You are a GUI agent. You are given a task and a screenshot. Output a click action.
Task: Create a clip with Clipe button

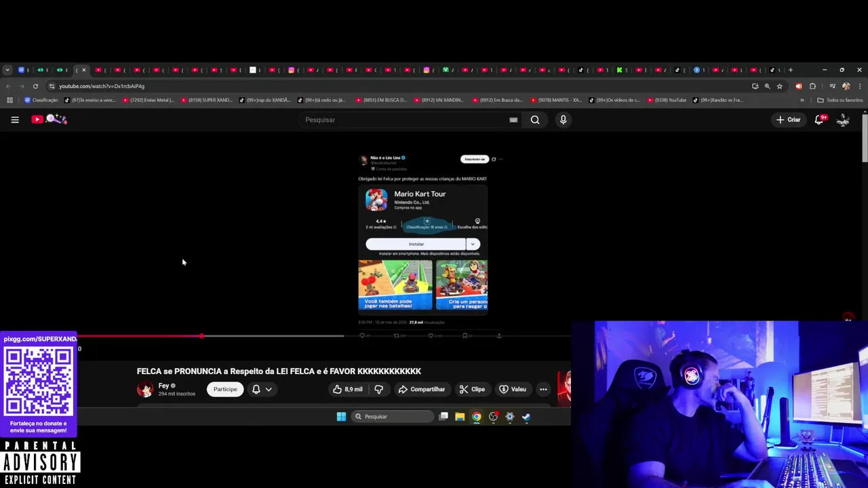(x=471, y=389)
